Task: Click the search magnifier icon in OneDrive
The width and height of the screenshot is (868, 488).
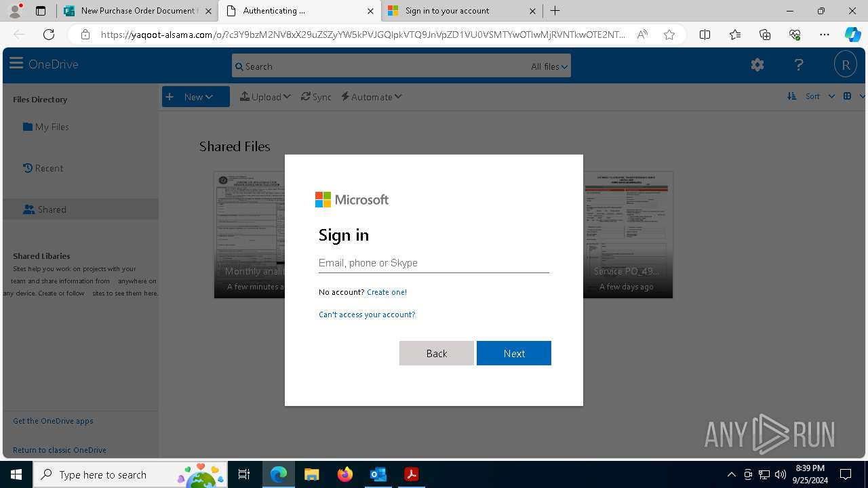Action: pyautogui.click(x=239, y=66)
